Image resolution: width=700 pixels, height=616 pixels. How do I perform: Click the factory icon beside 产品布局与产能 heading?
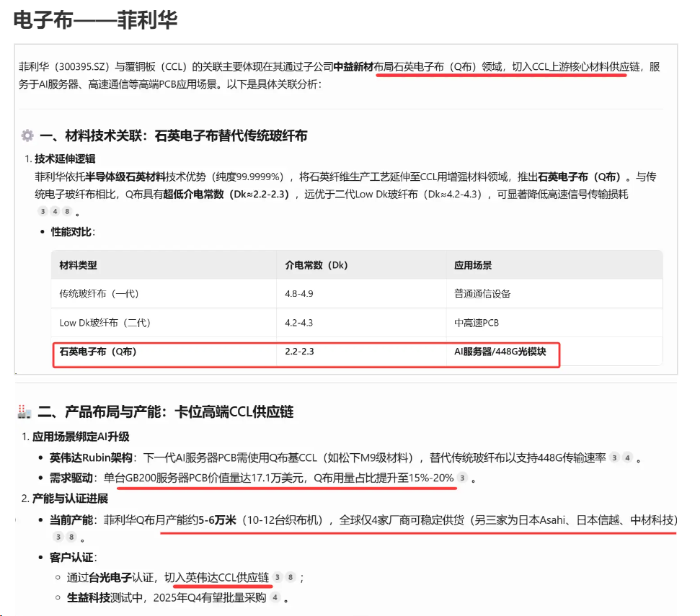pyautogui.click(x=24, y=411)
